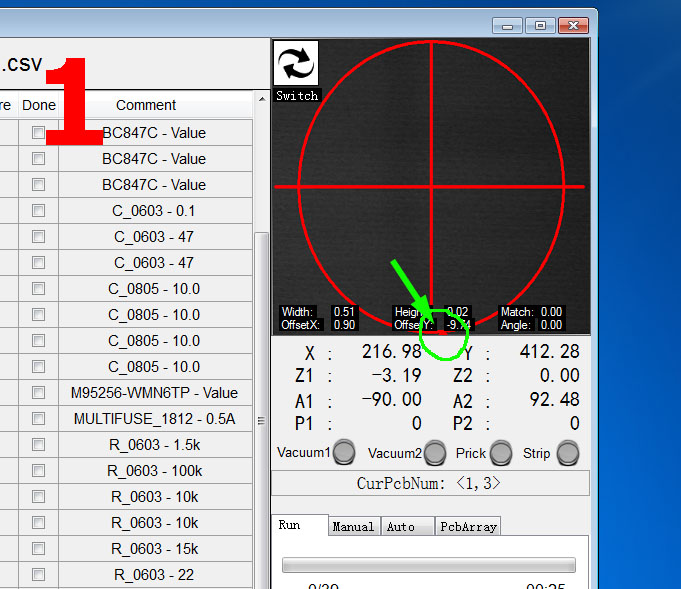681x589 pixels.
Task: Select the R_0603 - 100k cell
Action: pos(155,471)
